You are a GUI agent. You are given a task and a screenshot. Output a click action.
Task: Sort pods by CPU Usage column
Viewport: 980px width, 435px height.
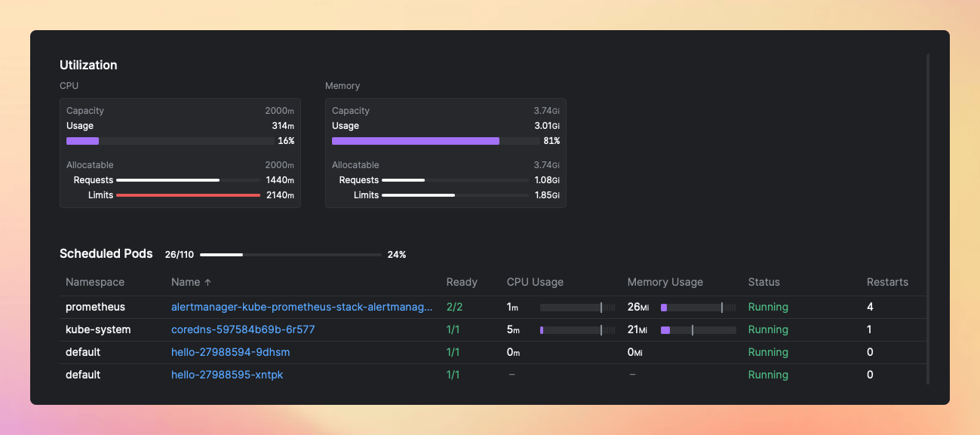(x=535, y=282)
